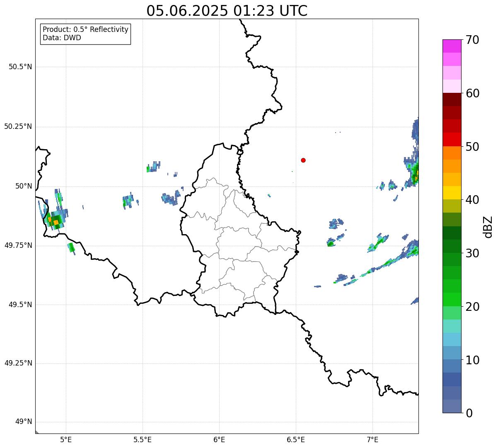Image resolution: width=498 pixels, height=448 pixels.
Task: Click the title '05.06.2025 01:23 UTC'
Action: (x=227, y=11)
